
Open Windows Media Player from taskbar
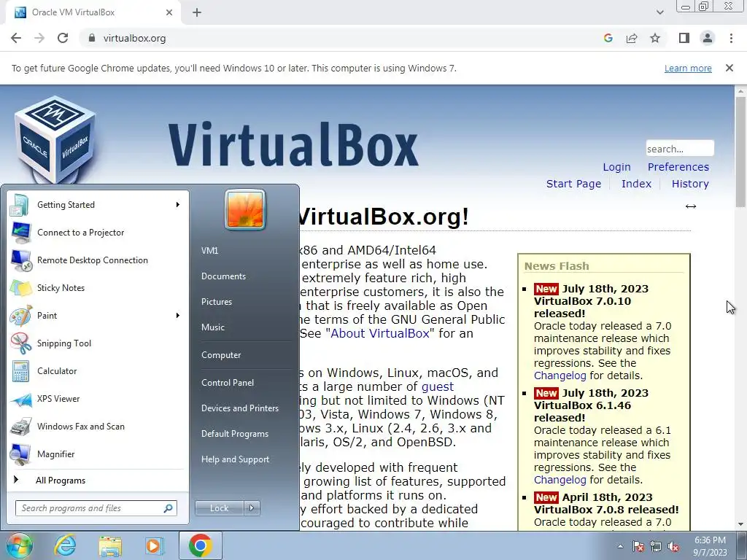pyautogui.click(x=154, y=545)
